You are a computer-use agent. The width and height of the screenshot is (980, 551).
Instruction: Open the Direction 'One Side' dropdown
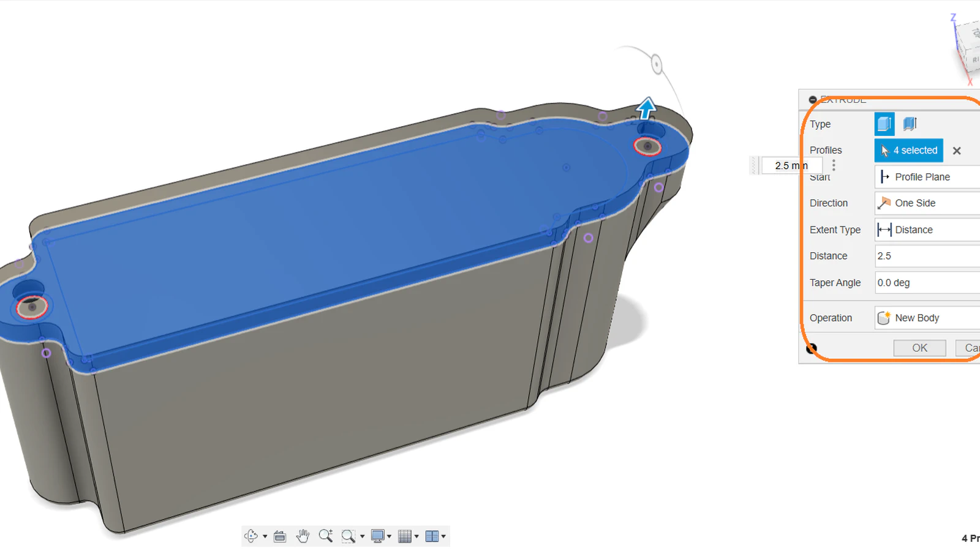tap(927, 203)
